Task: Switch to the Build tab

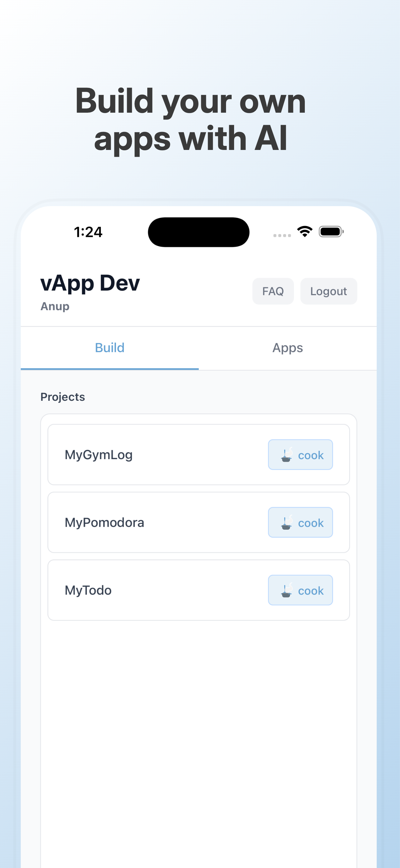Action: point(110,348)
